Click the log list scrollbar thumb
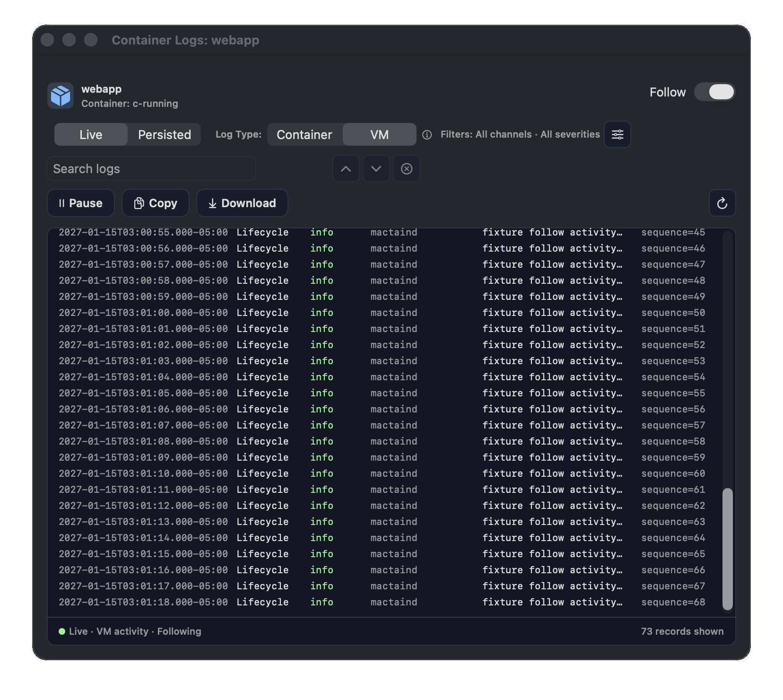The width and height of the screenshot is (783, 700). coord(727,549)
